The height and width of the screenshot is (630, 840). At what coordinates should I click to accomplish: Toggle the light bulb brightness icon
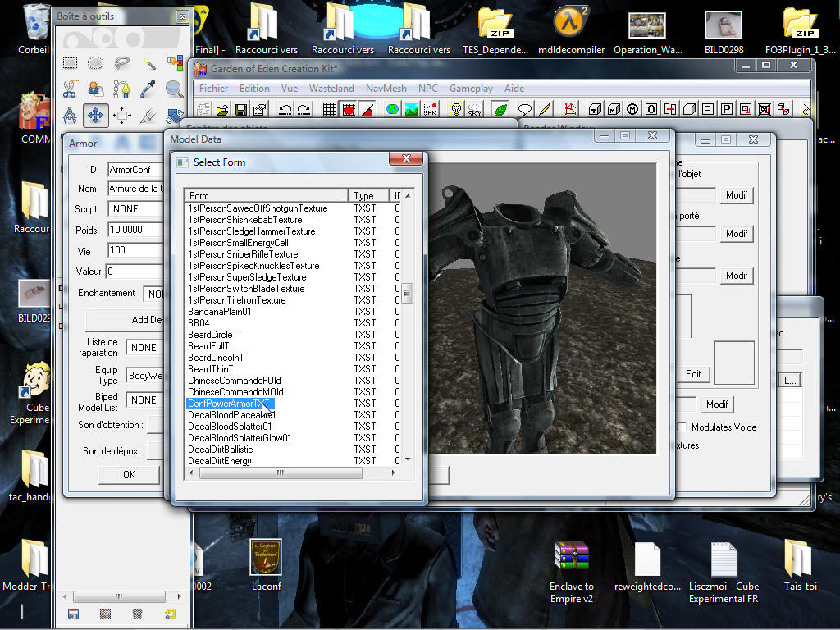click(x=456, y=110)
